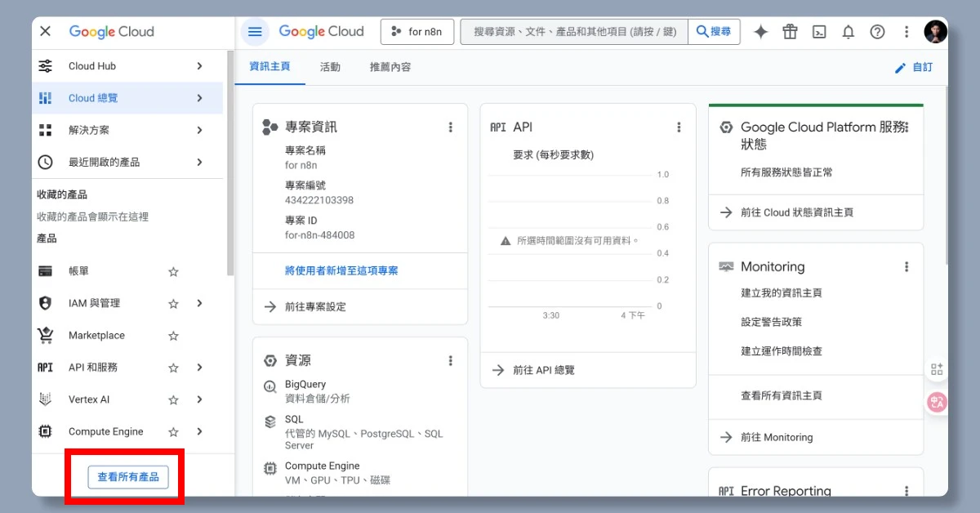Expand the Cloud 總覽 submenu arrow

pos(199,98)
